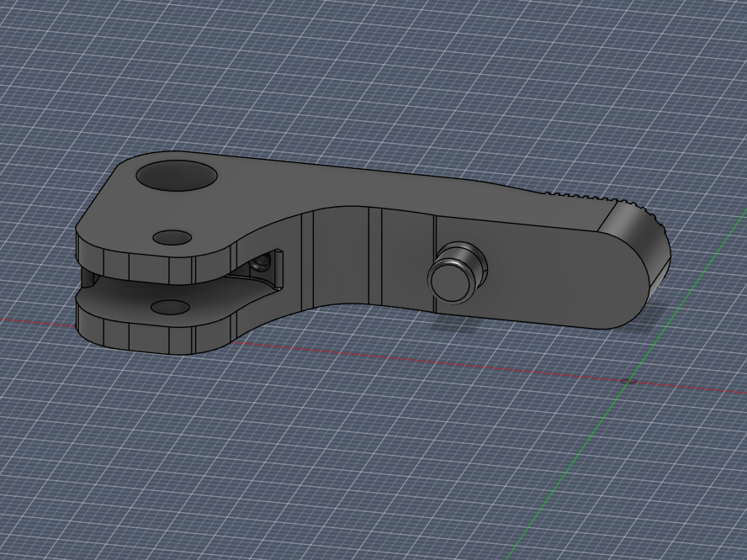The height and width of the screenshot is (560, 747).
Task: Select the large circular hole on top face
Action: click(177, 175)
